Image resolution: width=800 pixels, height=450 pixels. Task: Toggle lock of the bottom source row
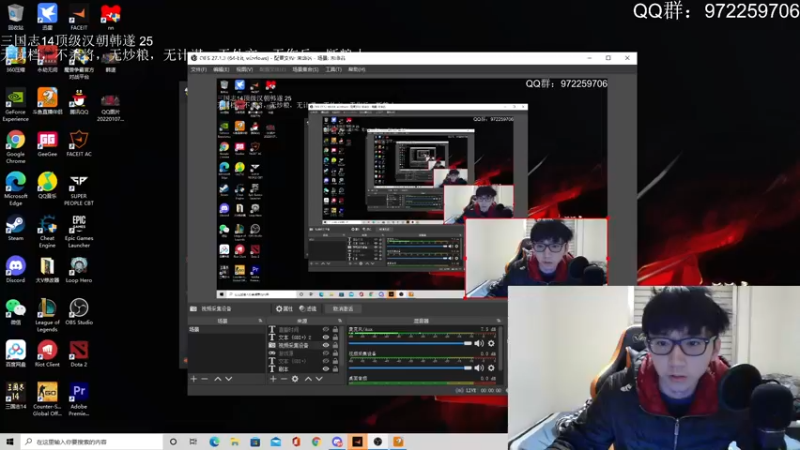click(335, 369)
